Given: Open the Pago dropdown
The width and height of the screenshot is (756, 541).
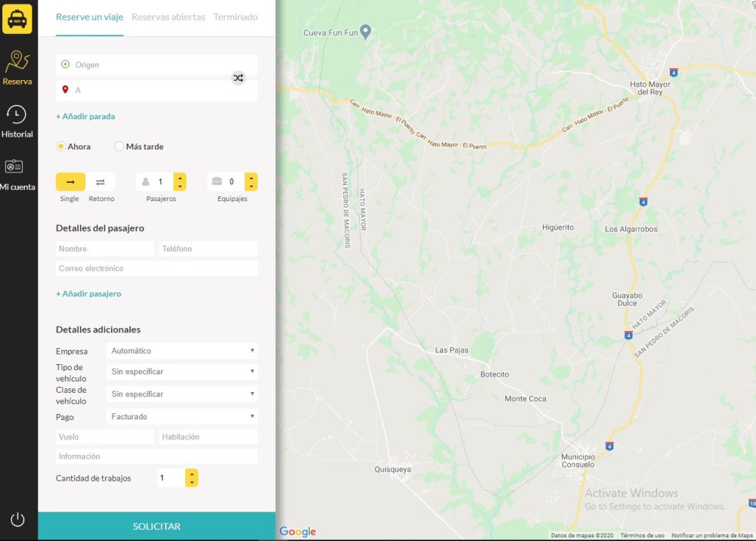Looking at the screenshot, I should pyautogui.click(x=181, y=417).
